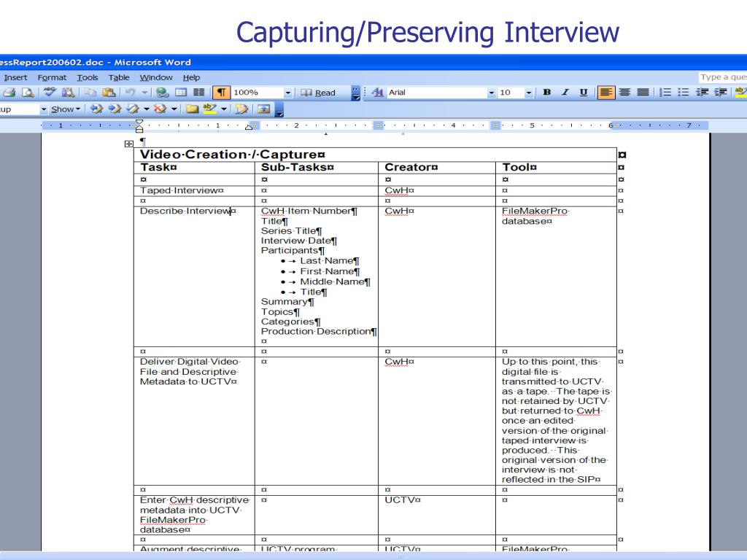The width and height of the screenshot is (747, 560).
Task: Click the Taped Interview table cell
Action: [x=194, y=190]
